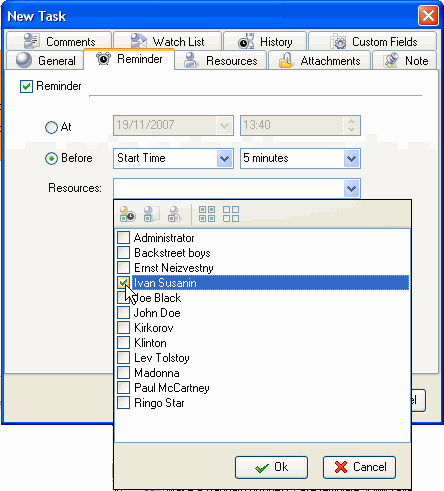Select Paul McCartney in the list
The image size is (444, 491).
(x=172, y=388)
